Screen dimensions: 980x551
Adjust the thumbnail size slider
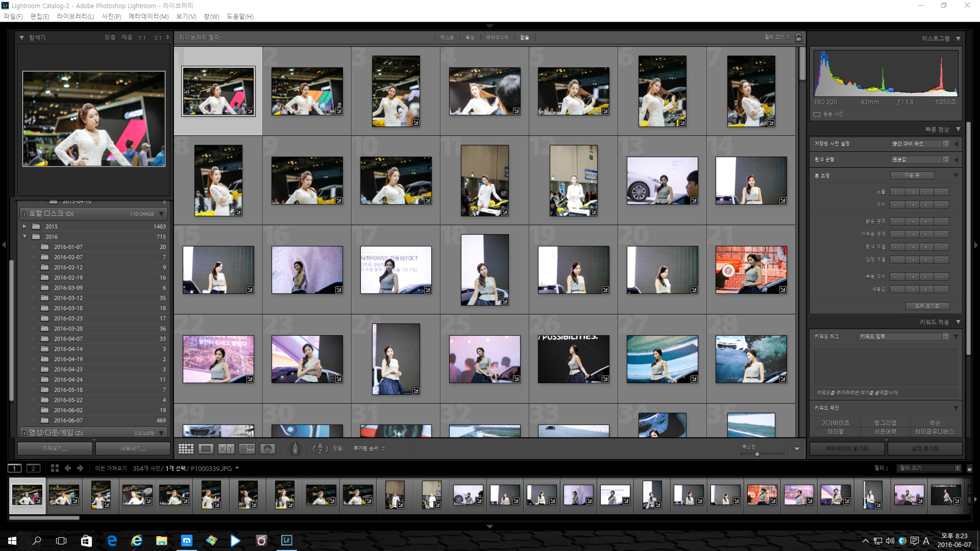point(757,454)
